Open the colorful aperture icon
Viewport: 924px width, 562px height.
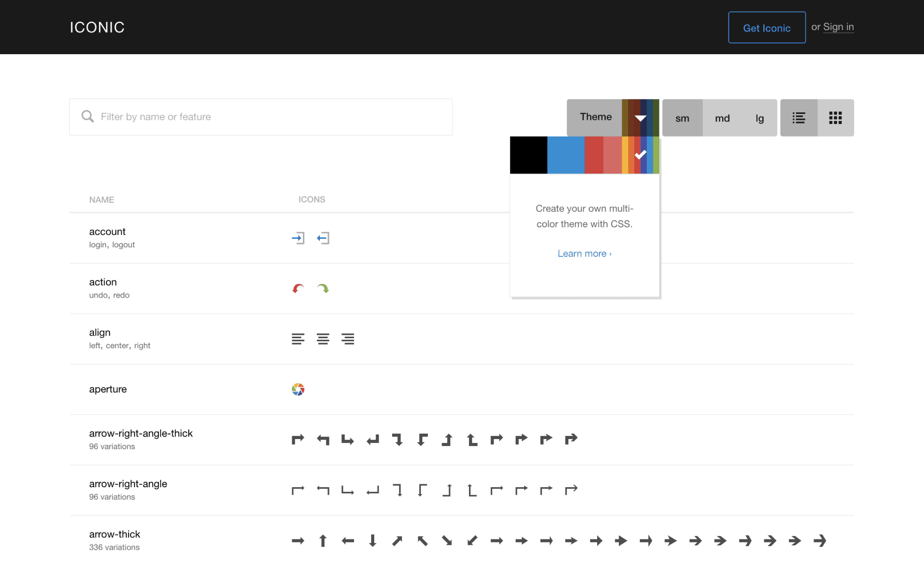tap(298, 389)
